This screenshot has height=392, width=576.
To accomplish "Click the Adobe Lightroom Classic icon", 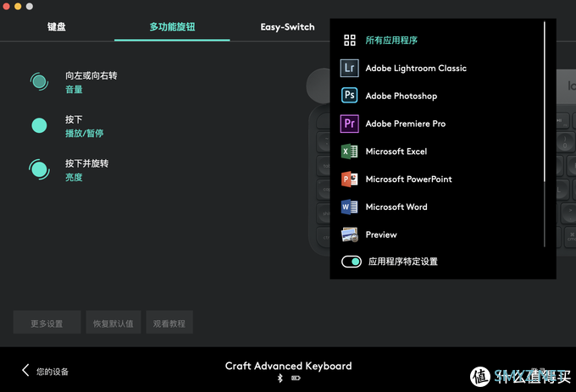I will point(349,69).
